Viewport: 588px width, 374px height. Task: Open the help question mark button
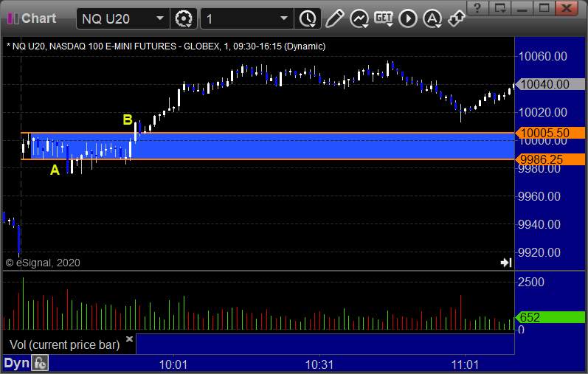click(x=477, y=8)
